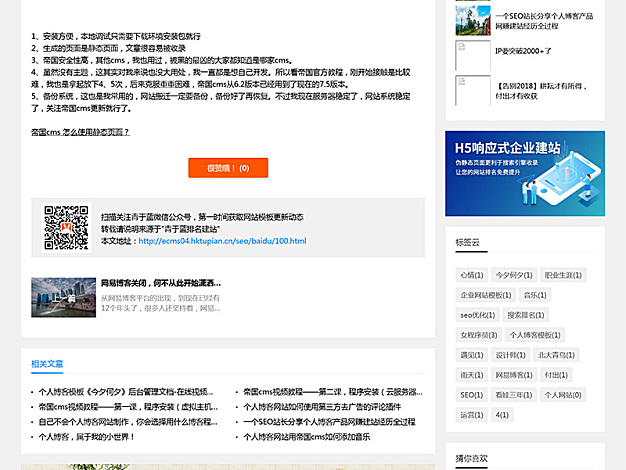Select the 音乐(1) tag
This screenshot has height=470, width=626.
535,295
